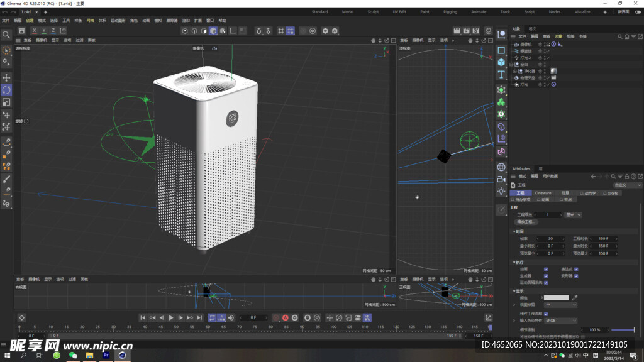Screen dimensions: 644x362
Task: Toggle X axis lock
Action: click(x=35, y=31)
